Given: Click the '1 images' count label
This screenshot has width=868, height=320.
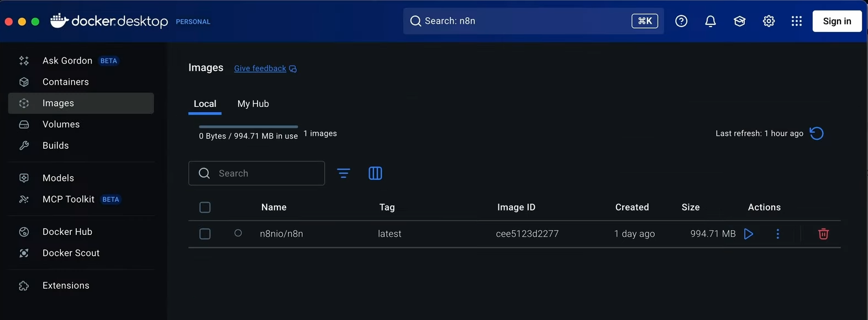Looking at the screenshot, I should pos(320,134).
